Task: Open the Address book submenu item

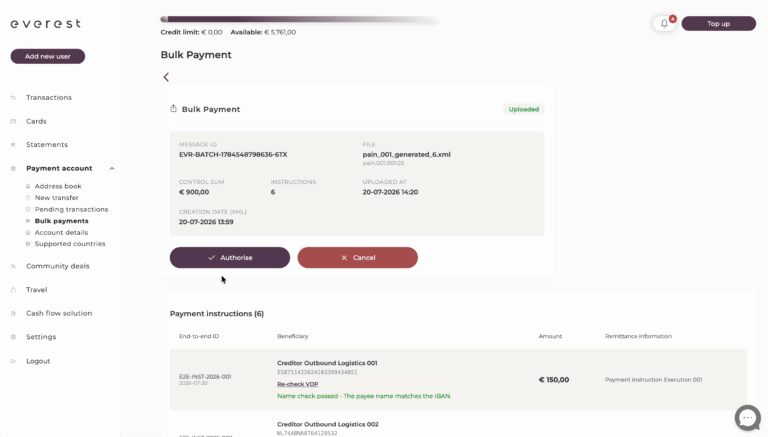Action: click(58, 186)
